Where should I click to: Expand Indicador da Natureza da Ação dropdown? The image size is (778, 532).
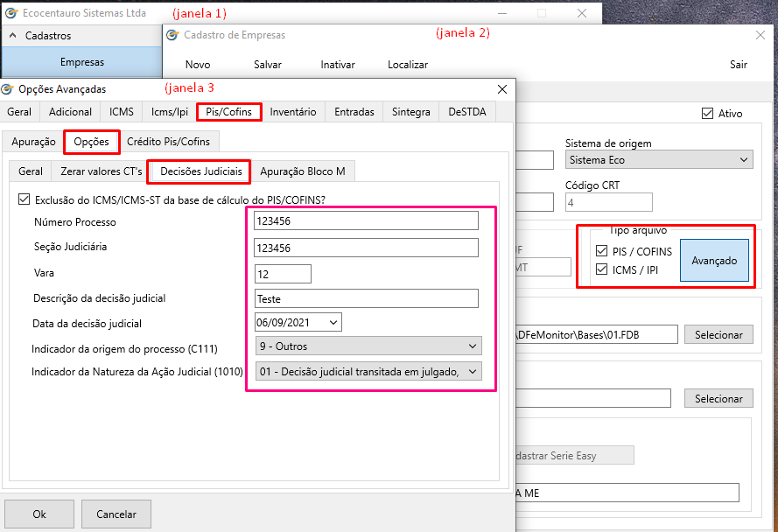click(473, 372)
